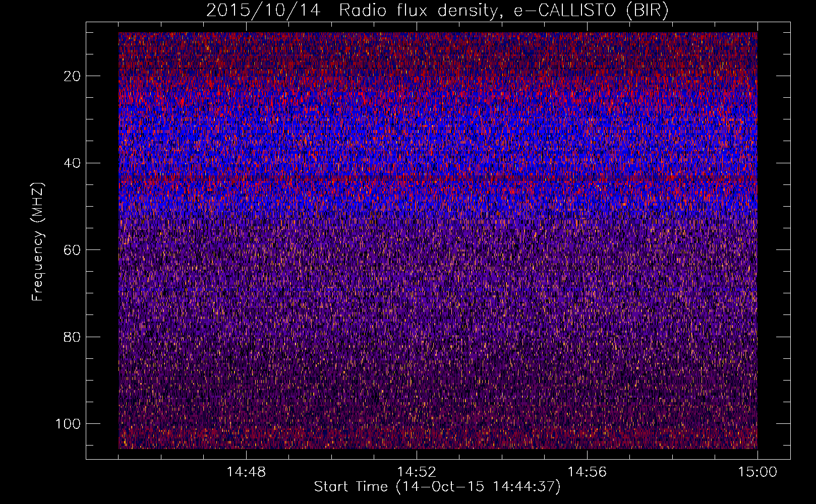The image size is (816, 504).
Task: Click the 20 MHz frequency tick label
Action: point(72,76)
